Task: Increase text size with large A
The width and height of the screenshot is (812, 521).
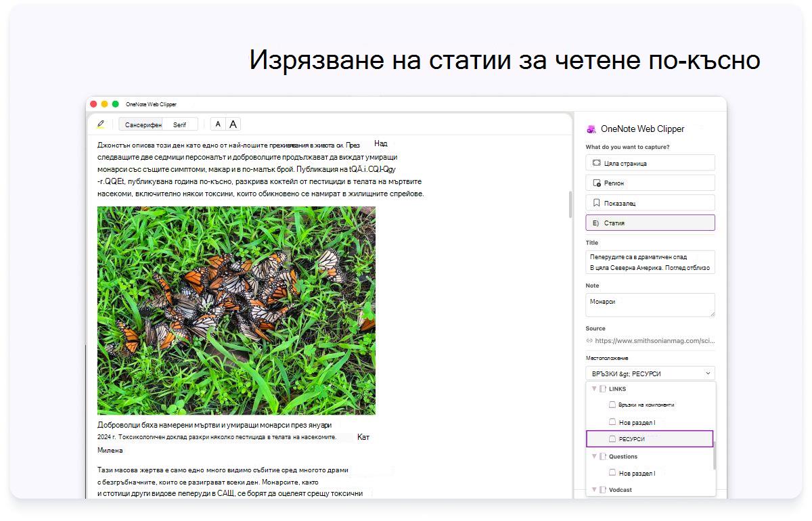Action: (x=233, y=124)
